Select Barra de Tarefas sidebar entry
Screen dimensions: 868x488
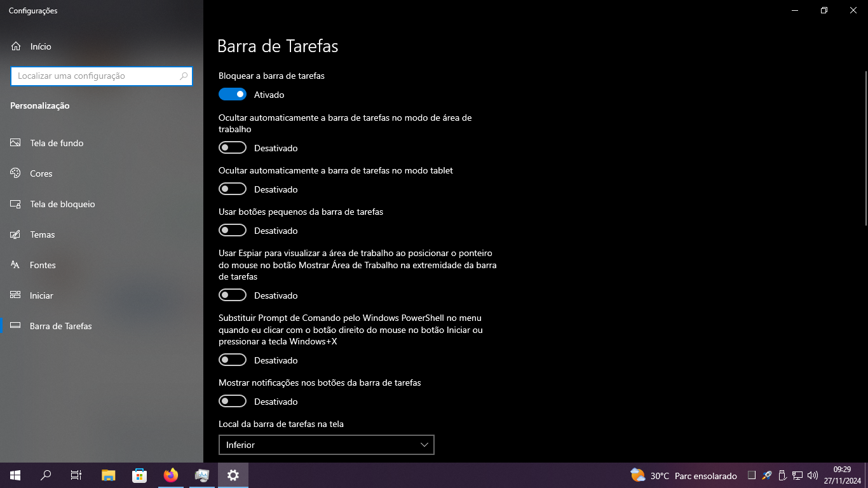point(102,326)
